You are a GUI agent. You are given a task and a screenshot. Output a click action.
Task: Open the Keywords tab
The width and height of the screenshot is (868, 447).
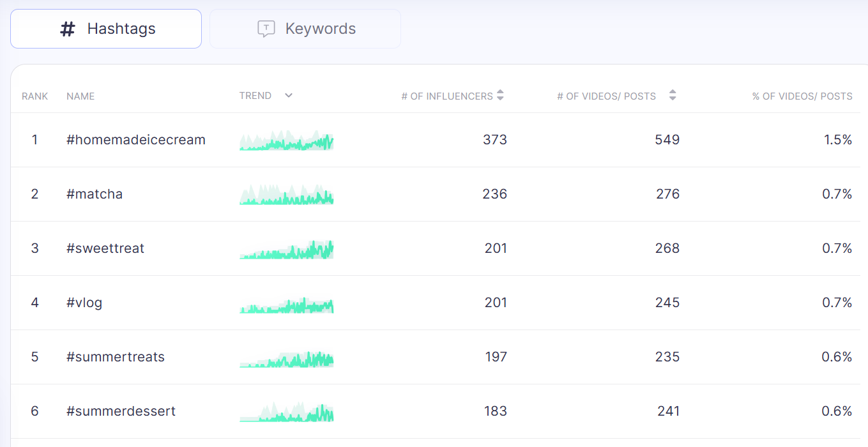[305, 29]
